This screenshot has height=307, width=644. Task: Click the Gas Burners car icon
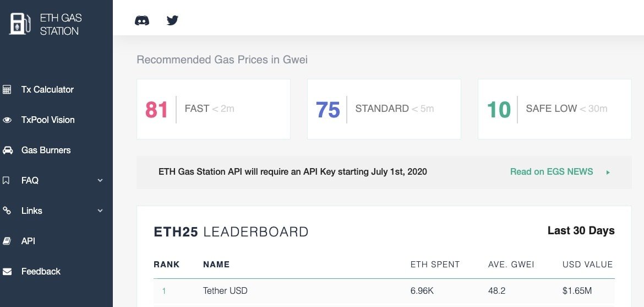click(7, 150)
